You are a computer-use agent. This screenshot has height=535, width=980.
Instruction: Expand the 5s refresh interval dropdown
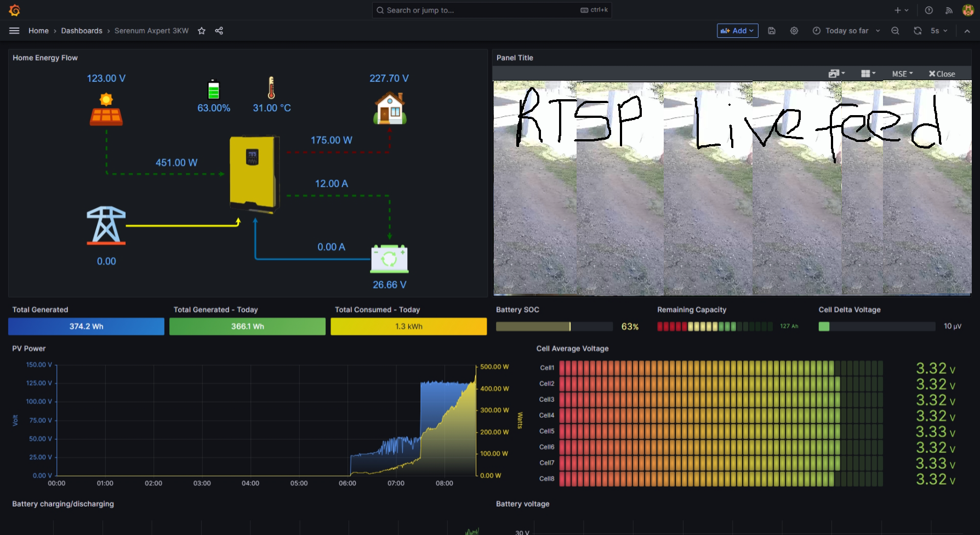pyautogui.click(x=939, y=31)
